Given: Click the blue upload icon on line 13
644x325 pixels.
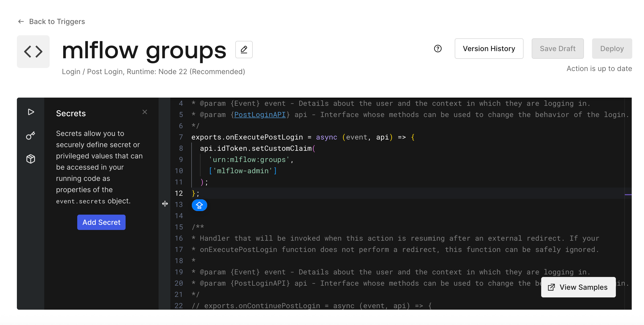Looking at the screenshot, I should (199, 205).
